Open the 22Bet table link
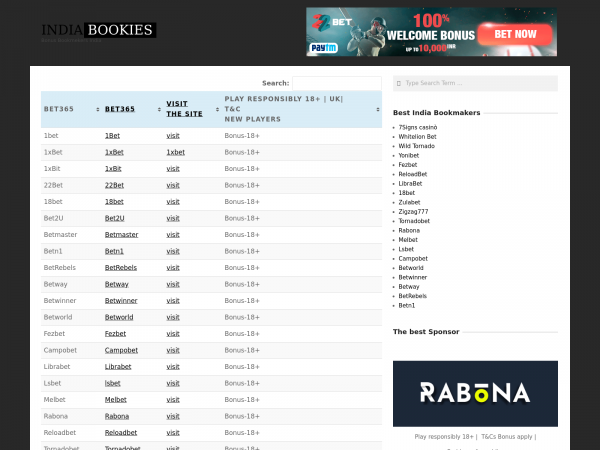The height and width of the screenshot is (450, 600). [114, 185]
